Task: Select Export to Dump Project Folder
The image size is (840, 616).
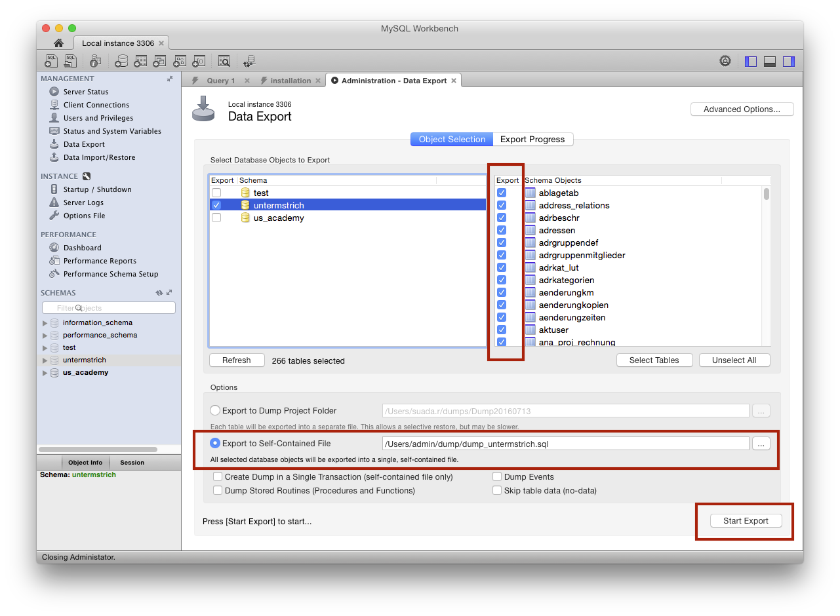Action: click(x=215, y=411)
